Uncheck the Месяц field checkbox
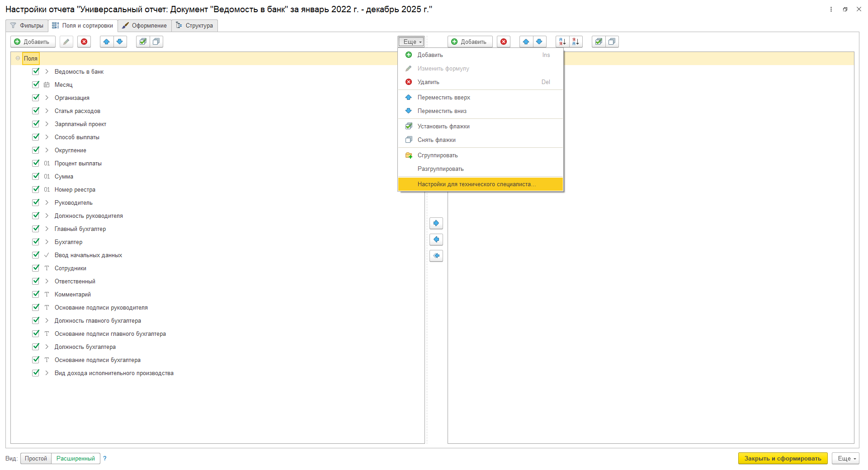Image resolution: width=868 pixels, height=470 pixels. tap(36, 85)
